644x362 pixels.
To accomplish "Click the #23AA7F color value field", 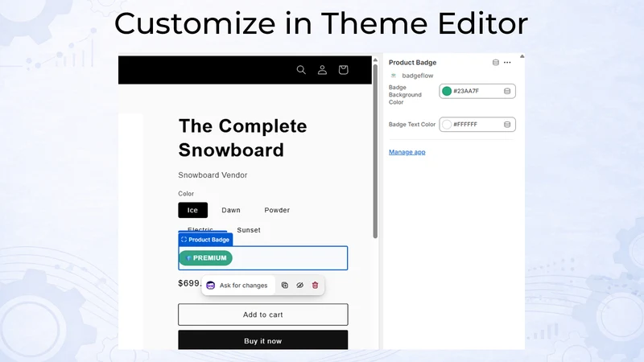I will pyautogui.click(x=477, y=91).
